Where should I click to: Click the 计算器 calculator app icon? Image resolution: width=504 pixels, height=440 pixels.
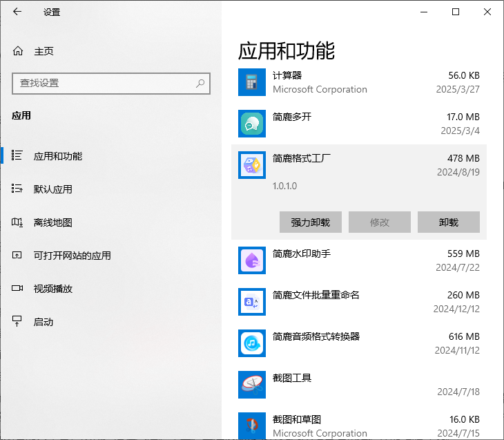[252, 82]
